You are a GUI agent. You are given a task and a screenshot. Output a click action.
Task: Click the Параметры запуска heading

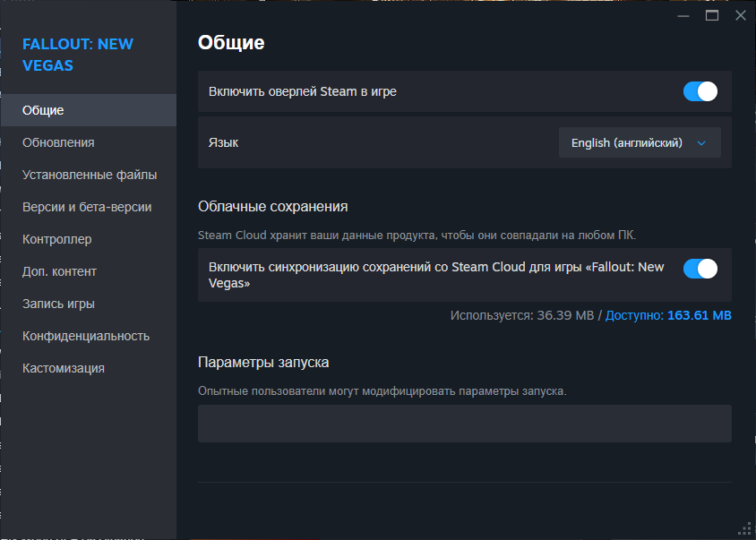[263, 362]
